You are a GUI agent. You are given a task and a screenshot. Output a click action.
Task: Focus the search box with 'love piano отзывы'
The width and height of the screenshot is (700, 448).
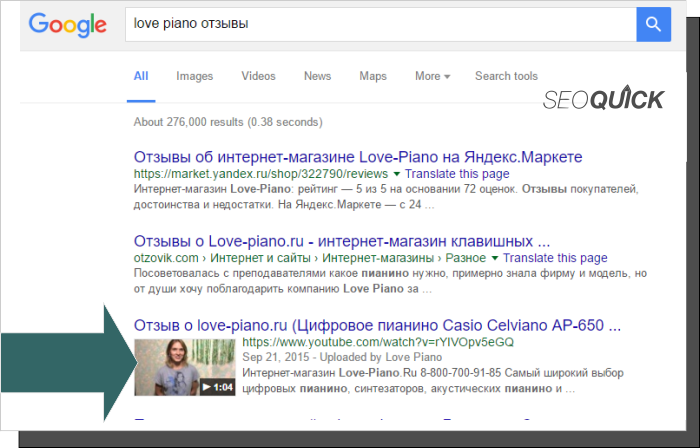click(x=380, y=24)
